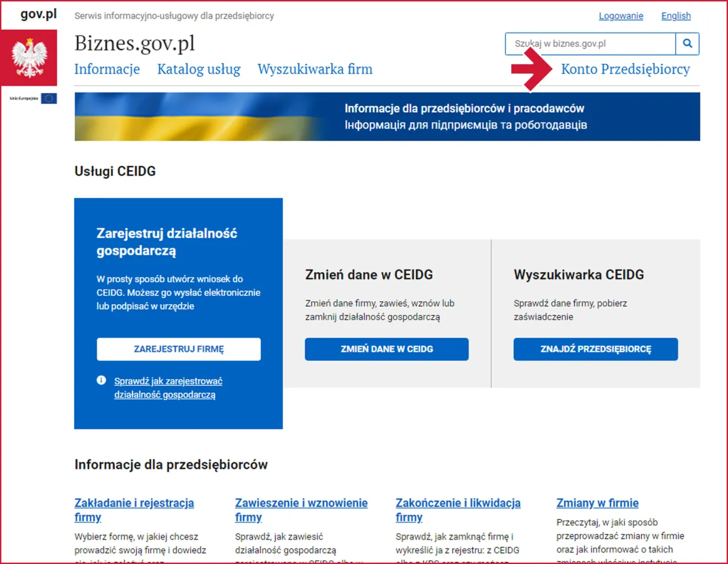This screenshot has width=728, height=564.
Task: Open the Informacje menu
Action: tap(107, 69)
